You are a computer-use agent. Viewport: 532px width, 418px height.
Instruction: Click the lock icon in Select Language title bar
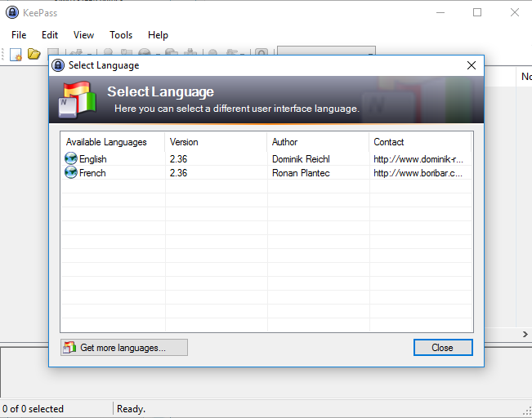(58, 65)
